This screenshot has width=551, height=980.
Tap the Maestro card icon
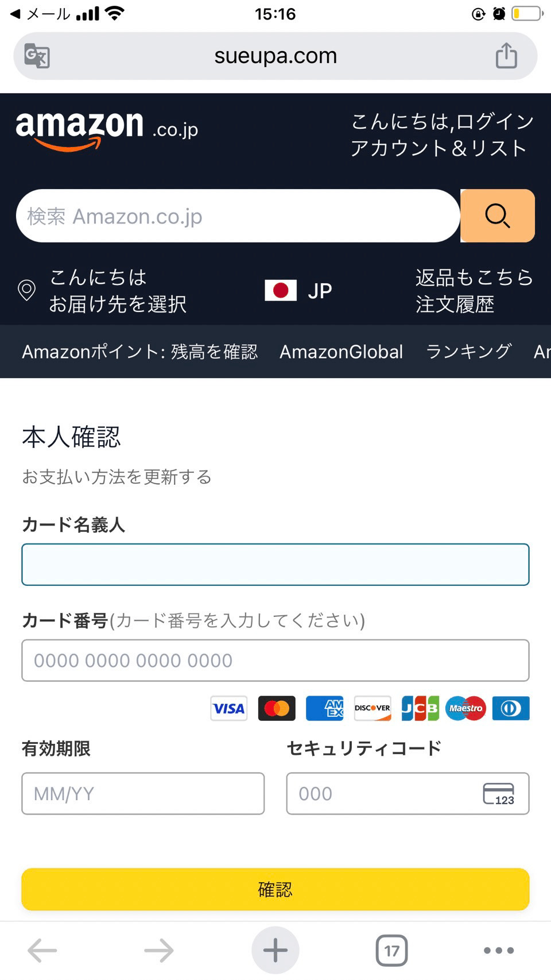(x=465, y=708)
